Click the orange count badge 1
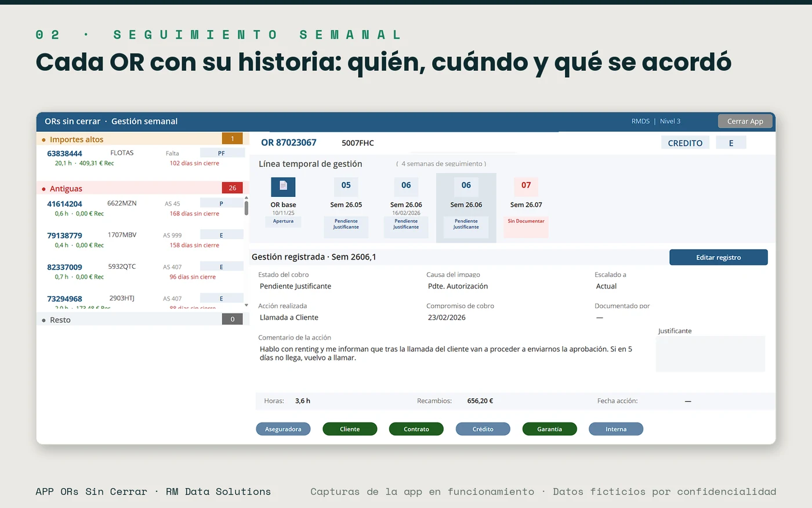 tap(233, 139)
